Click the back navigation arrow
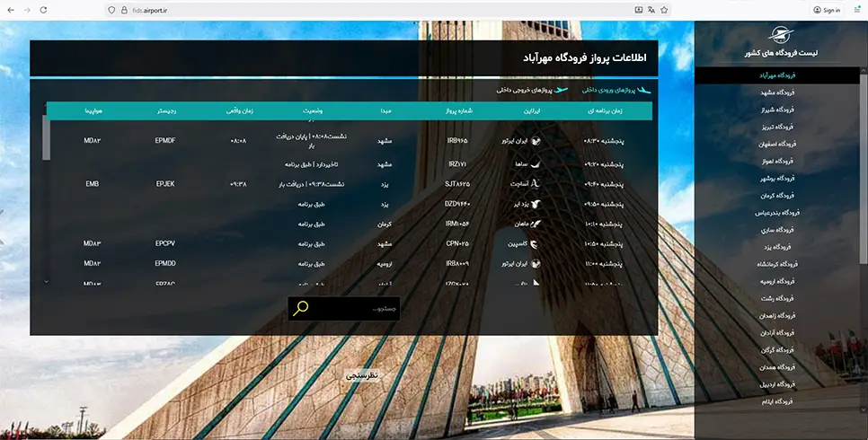 pos(11,10)
